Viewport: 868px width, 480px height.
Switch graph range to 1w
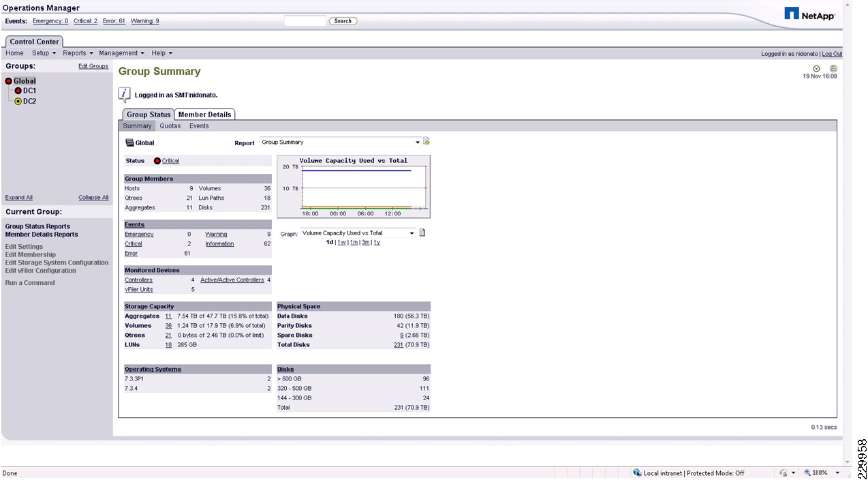(341, 243)
